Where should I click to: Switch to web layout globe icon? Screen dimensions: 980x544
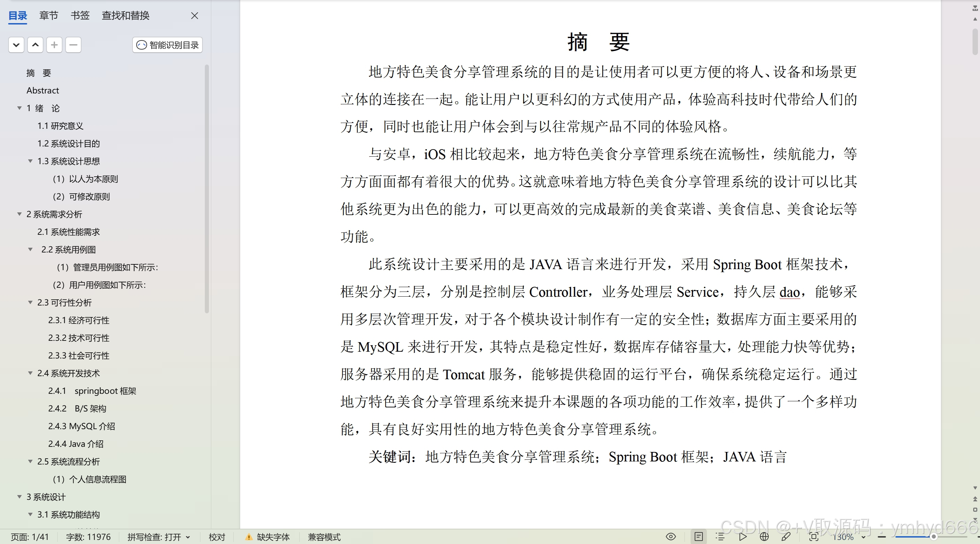764,537
